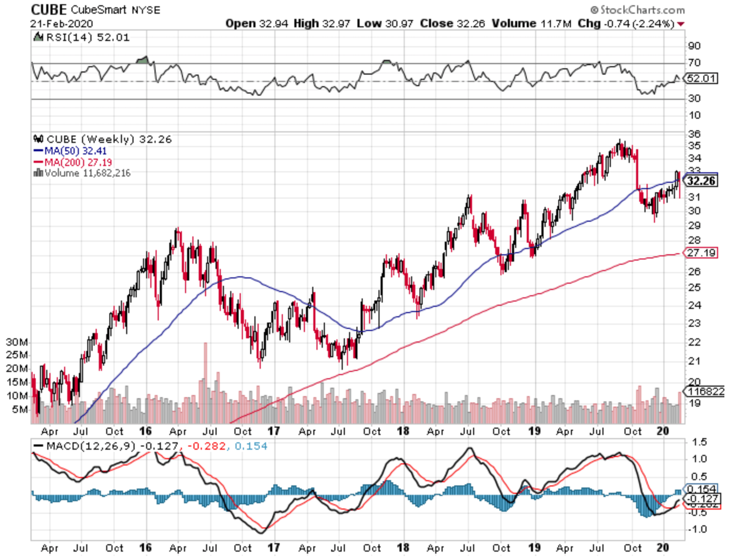This screenshot has height=560, width=737.
Task: Click the Volume 11,682,216 legend text
Action: click(87, 173)
